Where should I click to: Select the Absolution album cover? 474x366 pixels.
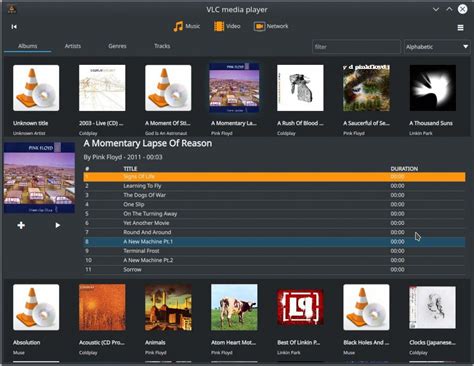tap(36, 307)
